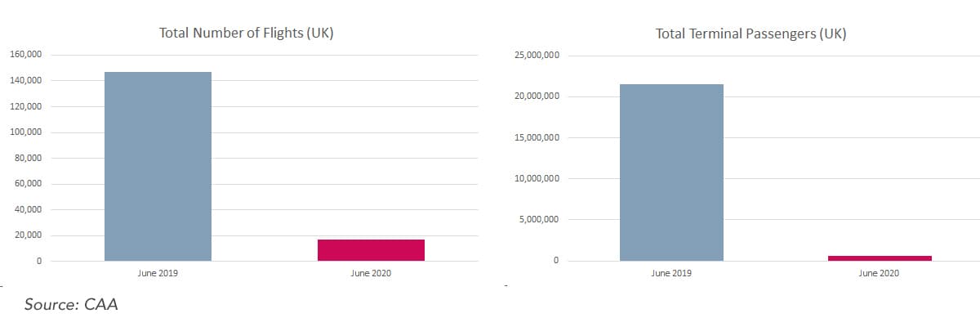This screenshot has height=327, width=980.
Task: Click the Source: CAA caption
Action: coord(72,305)
